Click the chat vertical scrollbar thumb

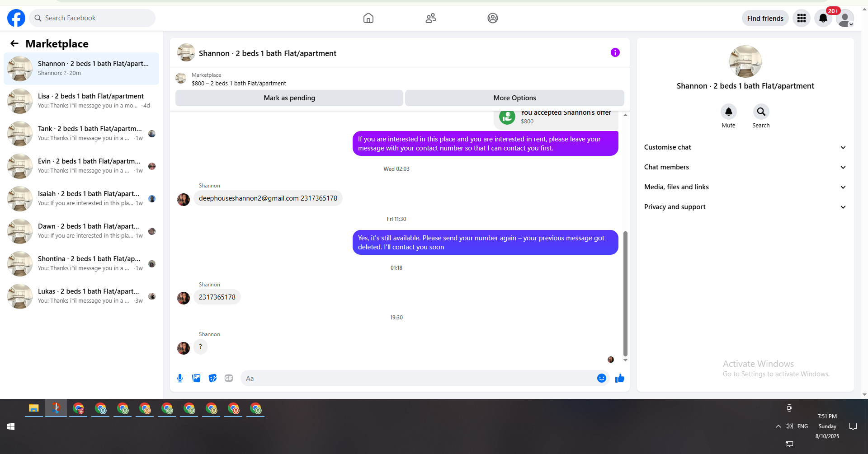[x=625, y=294]
